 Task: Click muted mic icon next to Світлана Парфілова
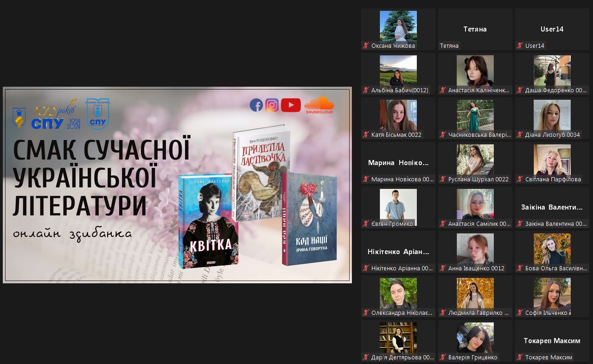pos(520,179)
